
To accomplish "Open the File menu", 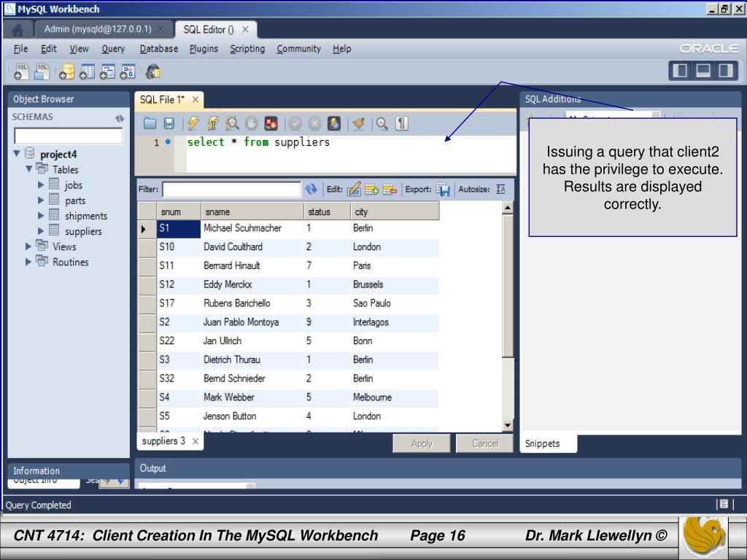I will [x=20, y=49].
